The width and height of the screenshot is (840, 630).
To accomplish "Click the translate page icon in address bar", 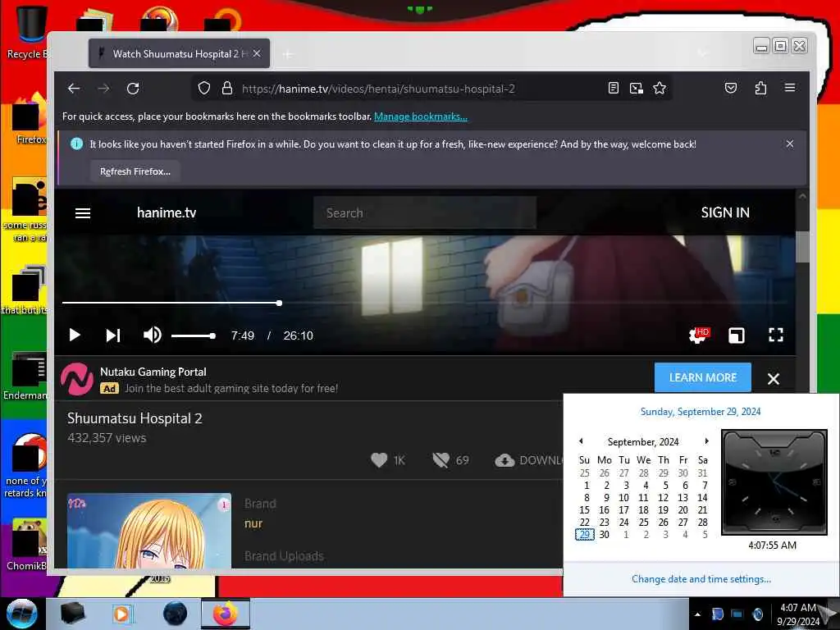I will (637, 89).
